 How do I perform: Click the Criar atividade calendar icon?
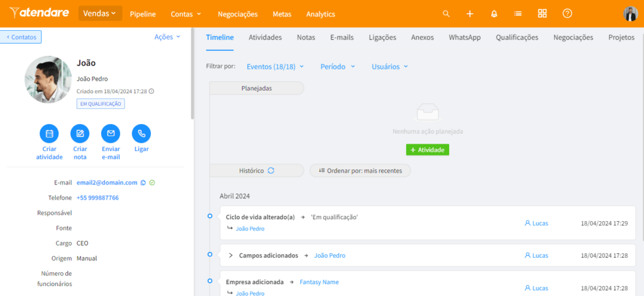(x=49, y=134)
